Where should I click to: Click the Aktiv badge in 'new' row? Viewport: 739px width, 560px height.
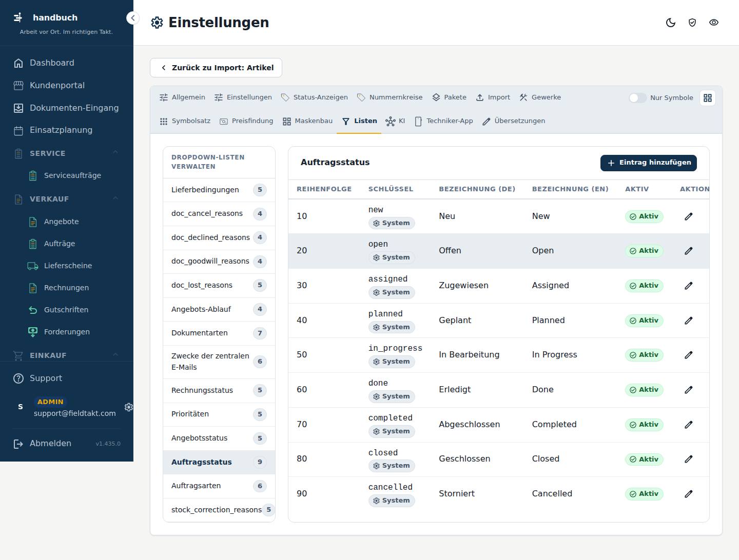pos(644,216)
